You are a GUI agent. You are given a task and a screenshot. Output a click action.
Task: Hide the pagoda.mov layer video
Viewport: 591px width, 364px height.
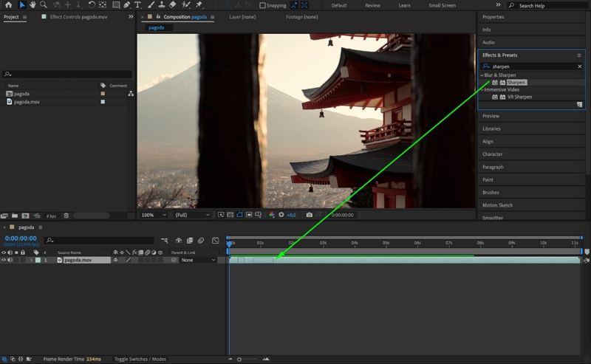[4, 260]
